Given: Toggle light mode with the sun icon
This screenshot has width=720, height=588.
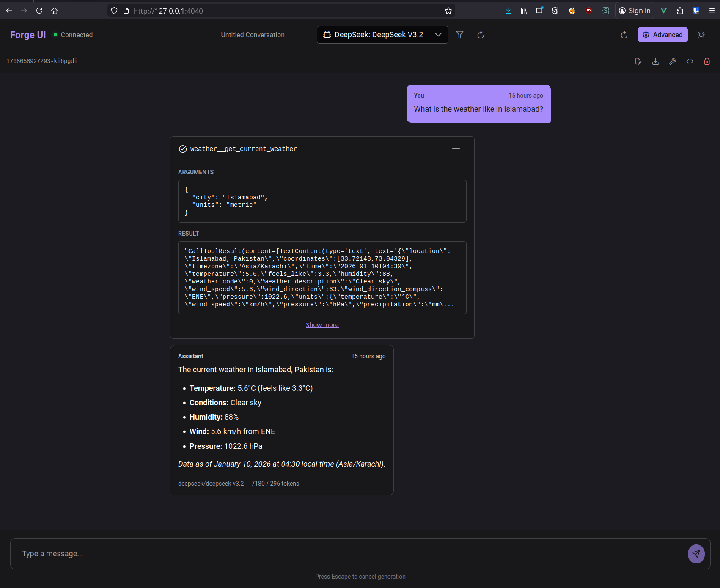Looking at the screenshot, I should [x=701, y=35].
